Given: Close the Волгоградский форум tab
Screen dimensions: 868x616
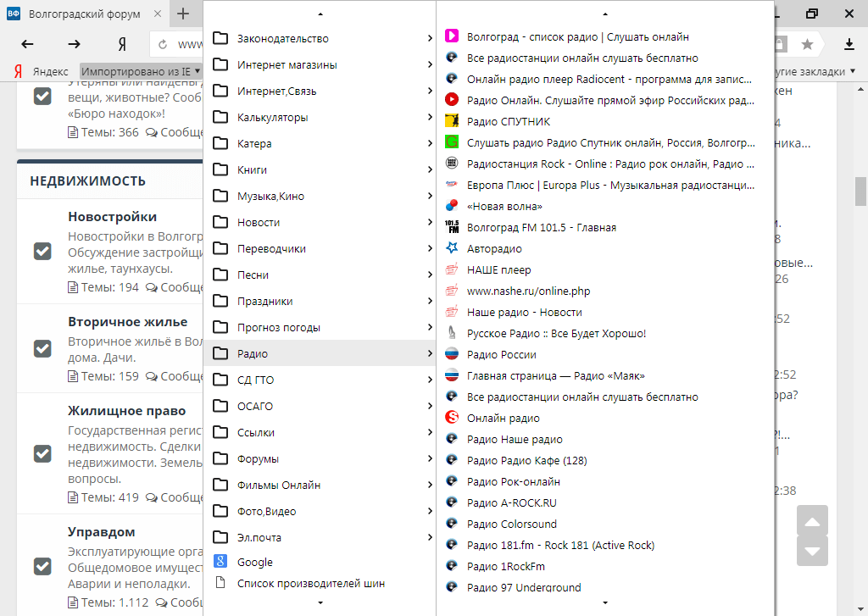Looking at the screenshot, I should (158, 14).
